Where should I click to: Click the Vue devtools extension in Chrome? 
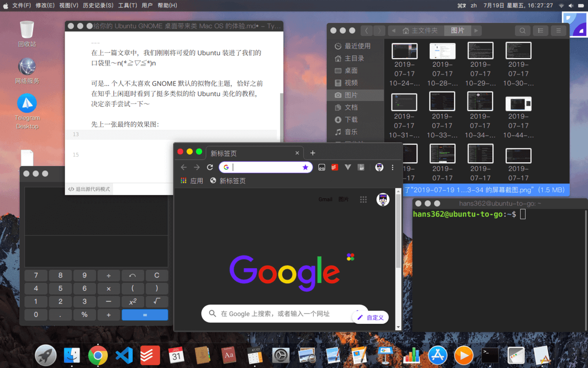348,167
